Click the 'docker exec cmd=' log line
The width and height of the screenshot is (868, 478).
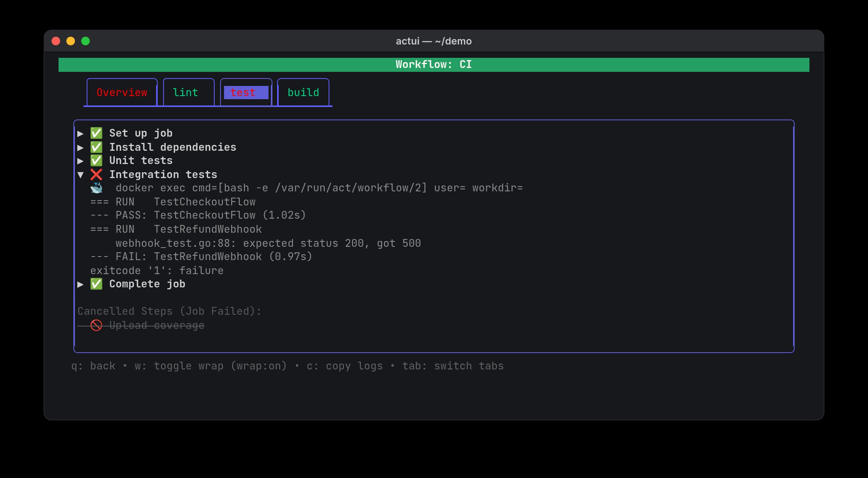[319, 188]
